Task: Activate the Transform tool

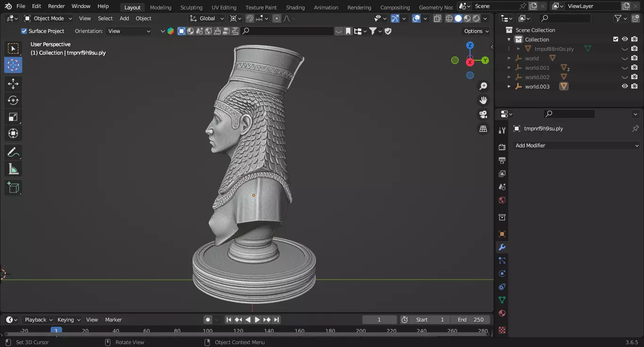Action: [x=13, y=133]
